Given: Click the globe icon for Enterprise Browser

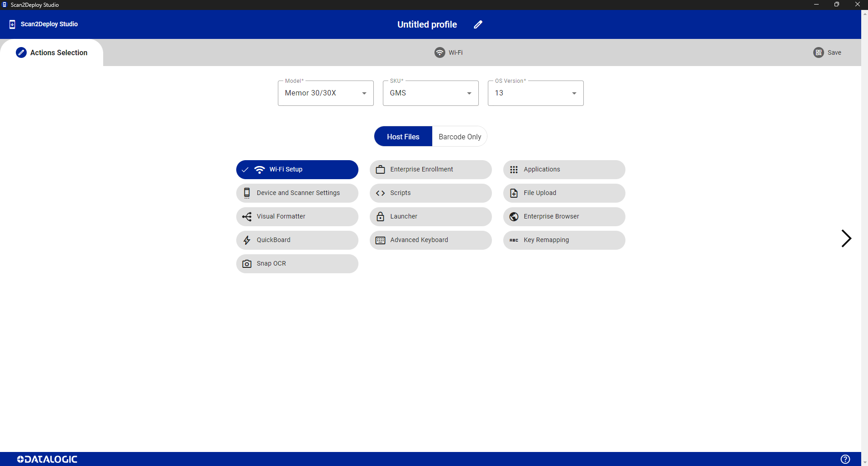Looking at the screenshot, I should (514, 217).
